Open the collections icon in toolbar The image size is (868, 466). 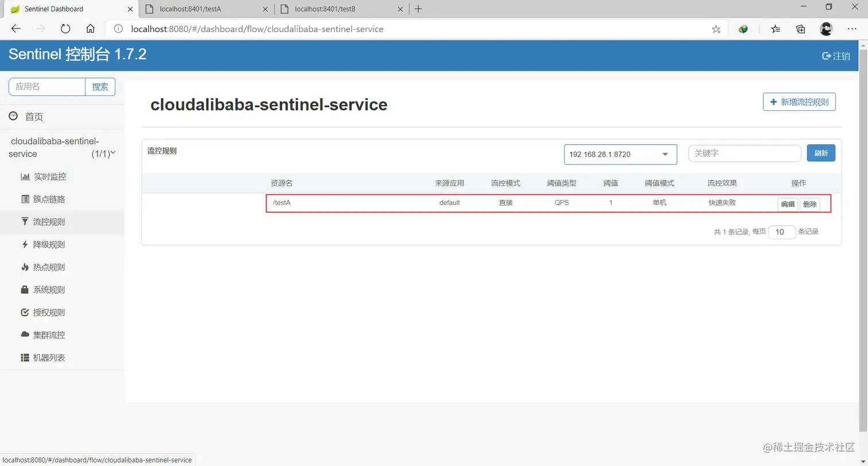[801, 29]
